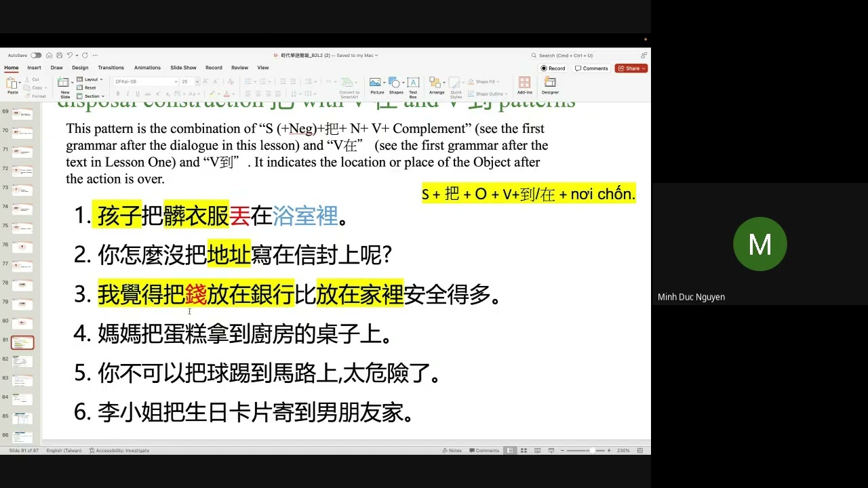Open the more options ellipsis in title bar
This screenshot has height=488, width=868.
[x=95, y=56]
